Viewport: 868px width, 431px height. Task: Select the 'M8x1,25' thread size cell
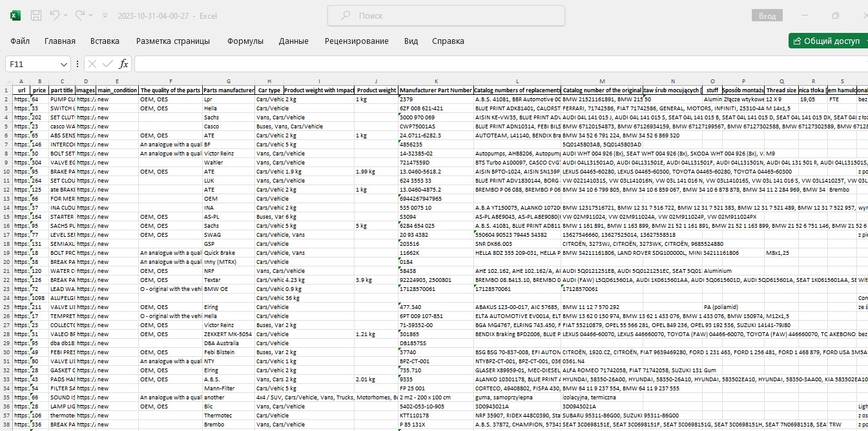781,253
